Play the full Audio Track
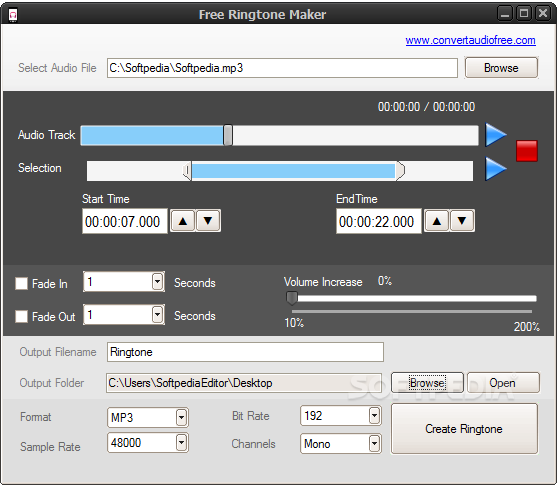 [496, 135]
